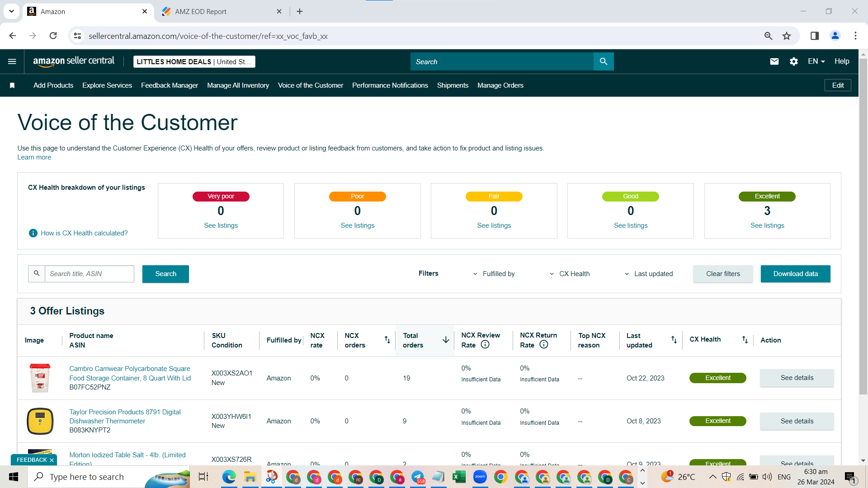This screenshot has width=868, height=488.
Task: Open Shipments menu item
Action: tap(453, 85)
